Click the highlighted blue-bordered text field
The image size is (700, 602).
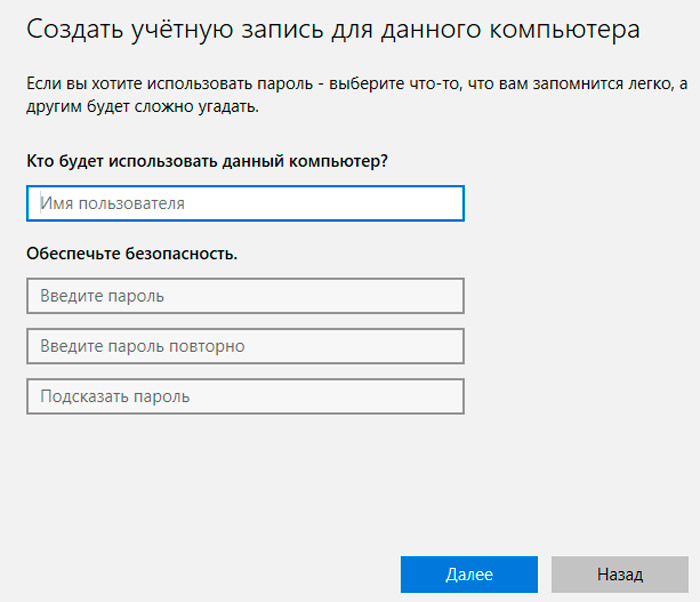point(245,203)
